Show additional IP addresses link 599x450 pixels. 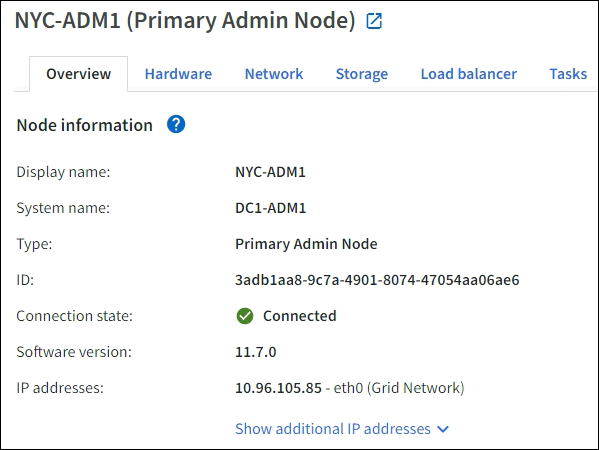tap(342, 429)
